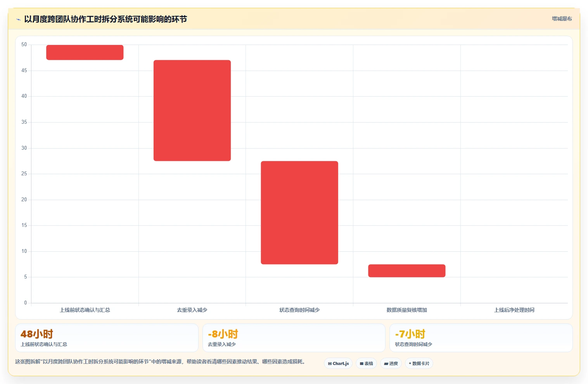
Task: Click the small 数据质量复核增加 waterfall bar
Action: [407, 271]
